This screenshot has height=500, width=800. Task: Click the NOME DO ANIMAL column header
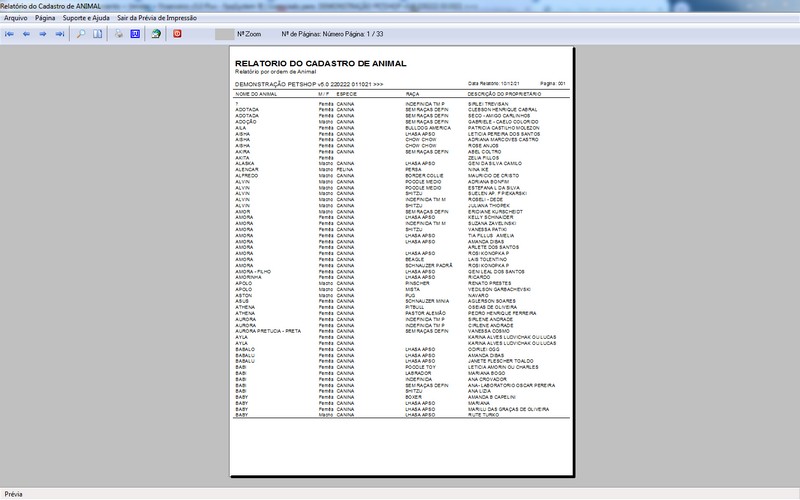click(255, 94)
